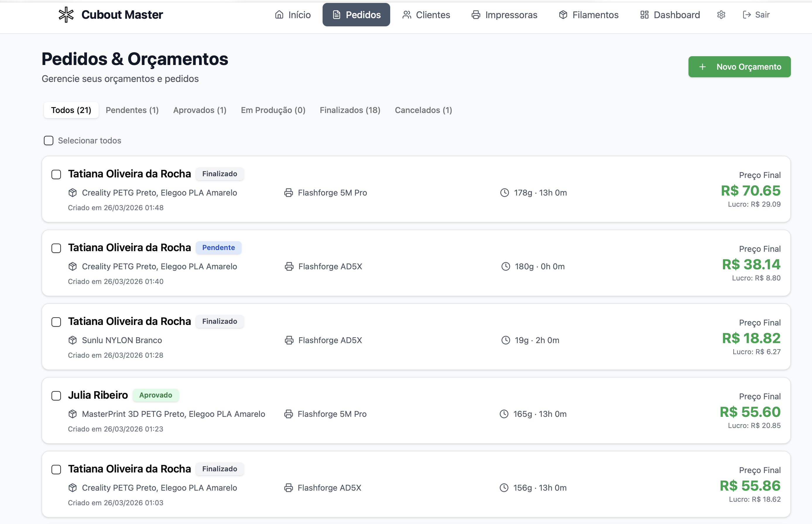The height and width of the screenshot is (524, 812).
Task: Click the plus icon in Novo Orçamento
Action: (x=702, y=67)
